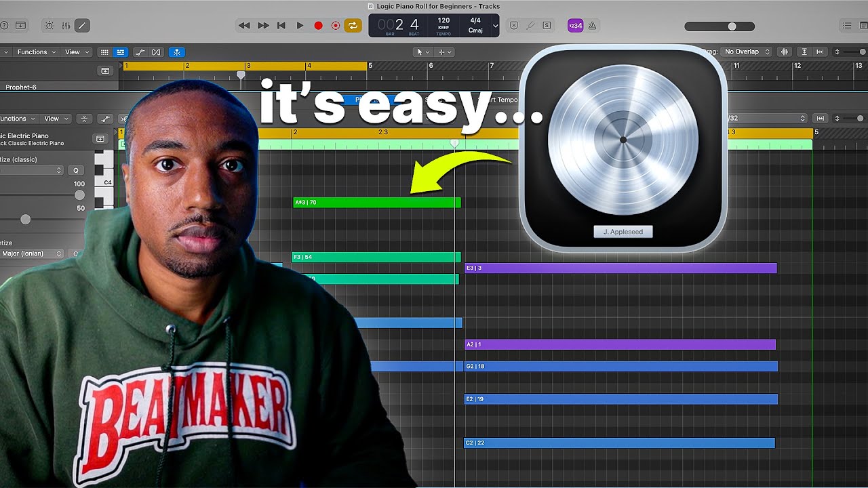Open the Piano Roll View menu
868x488 pixels.
coord(56,119)
